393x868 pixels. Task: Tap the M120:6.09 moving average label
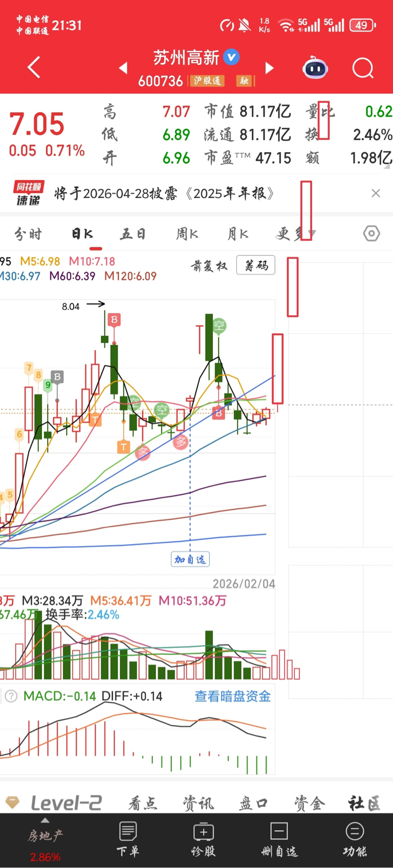pyautogui.click(x=130, y=276)
